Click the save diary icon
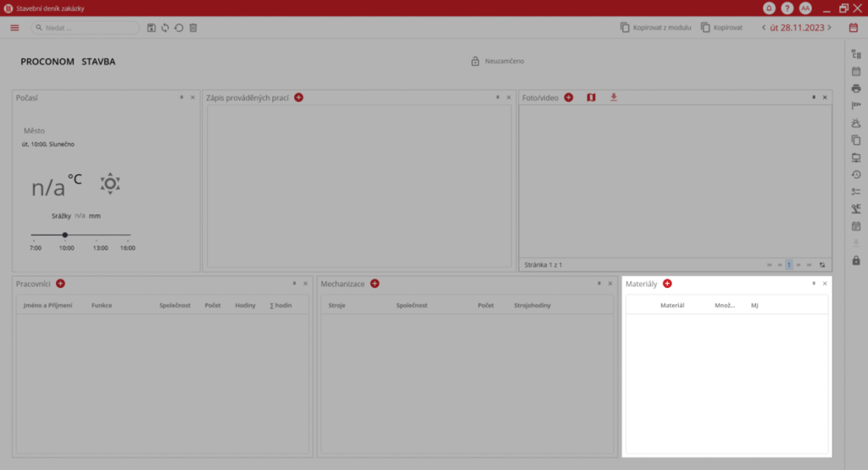This screenshot has width=868, height=470. [x=151, y=28]
